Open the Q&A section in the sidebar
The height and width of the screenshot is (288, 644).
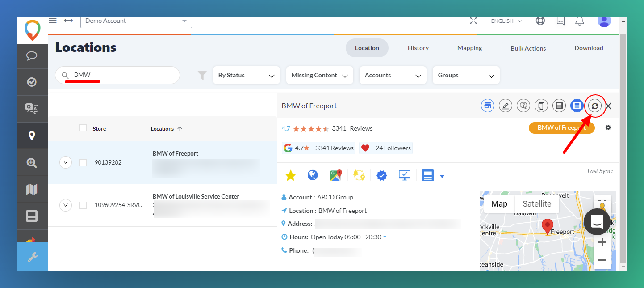32,109
